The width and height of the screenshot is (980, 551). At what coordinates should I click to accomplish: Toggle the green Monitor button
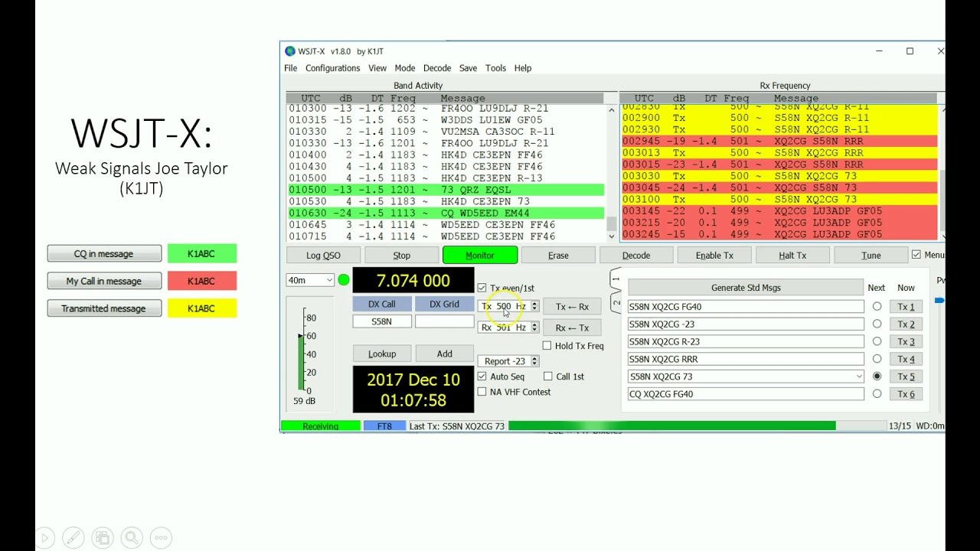480,256
